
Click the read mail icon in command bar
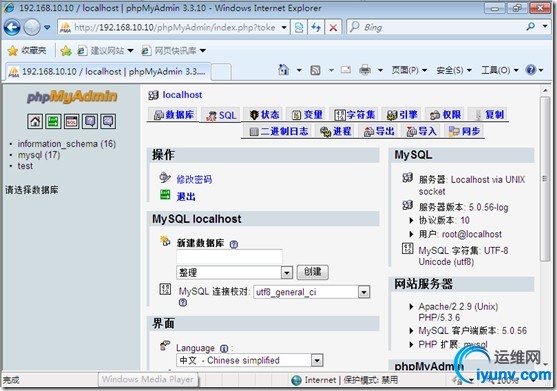click(x=346, y=70)
